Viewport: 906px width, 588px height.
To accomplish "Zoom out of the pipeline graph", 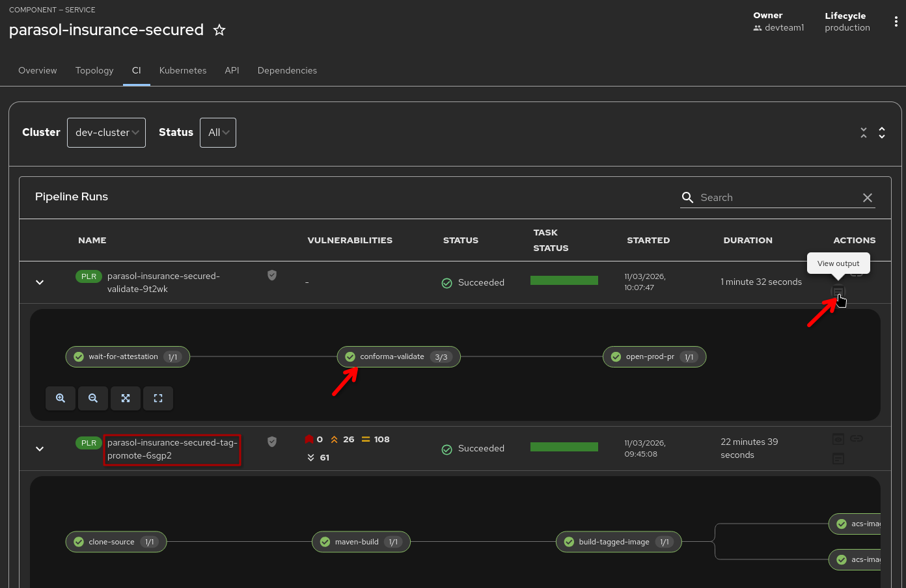I will tap(92, 398).
